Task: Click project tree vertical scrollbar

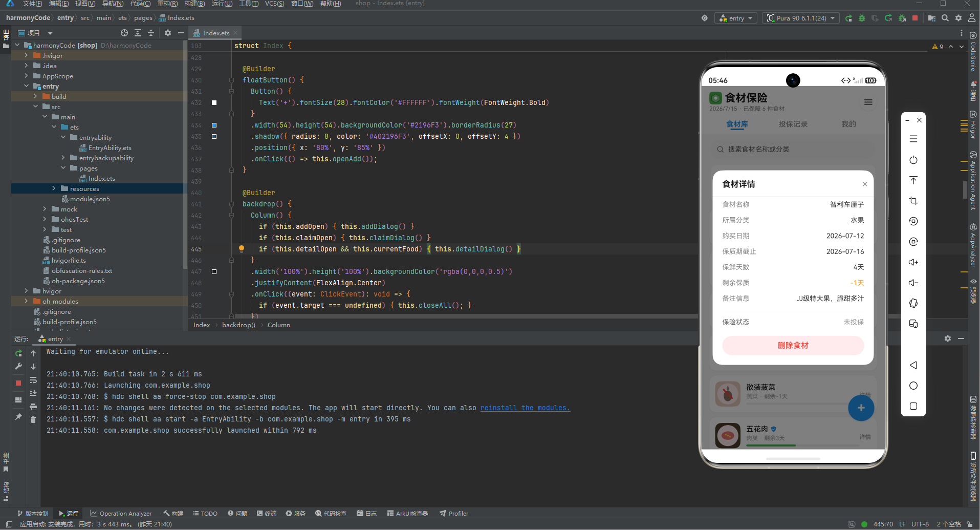Action: [x=185, y=154]
